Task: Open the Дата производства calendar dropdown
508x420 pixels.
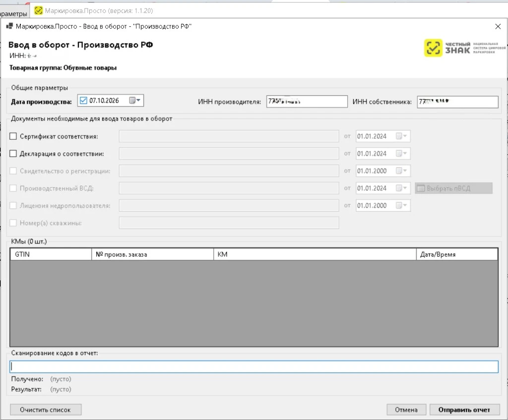Action: (135, 100)
